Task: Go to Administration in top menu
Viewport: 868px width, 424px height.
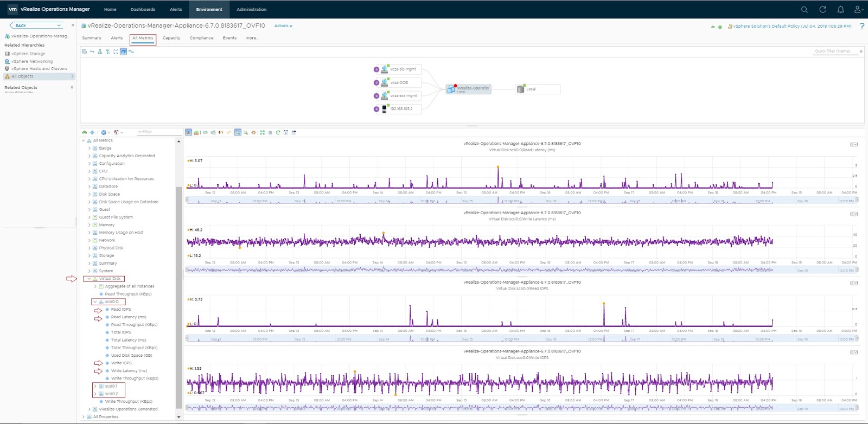Action: (251, 9)
